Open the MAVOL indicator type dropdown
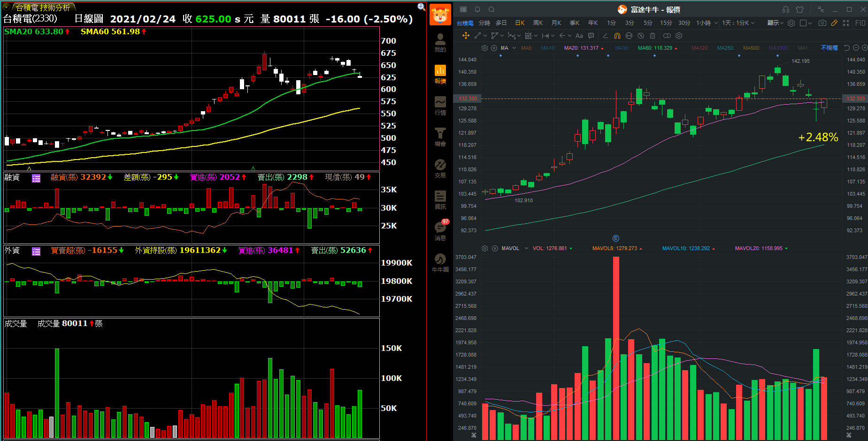The image size is (868, 441). tap(526, 248)
